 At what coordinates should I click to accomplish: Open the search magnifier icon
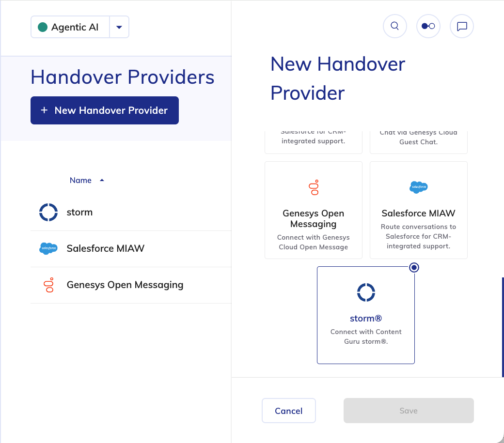394,26
